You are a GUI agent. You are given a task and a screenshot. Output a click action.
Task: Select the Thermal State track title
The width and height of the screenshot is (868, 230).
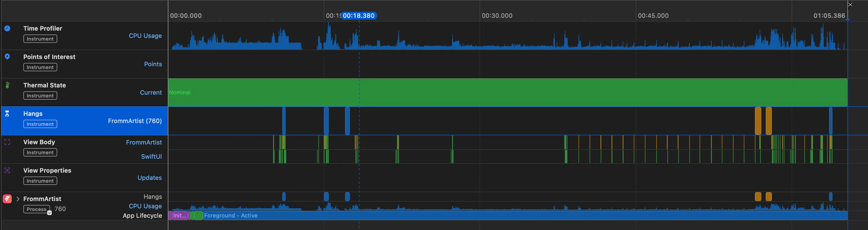[44, 85]
